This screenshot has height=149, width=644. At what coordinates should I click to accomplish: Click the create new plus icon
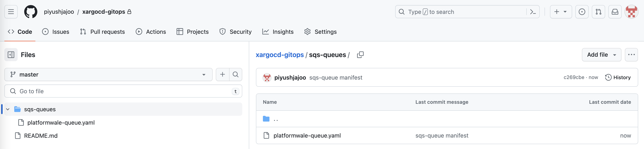tap(557, 12)
